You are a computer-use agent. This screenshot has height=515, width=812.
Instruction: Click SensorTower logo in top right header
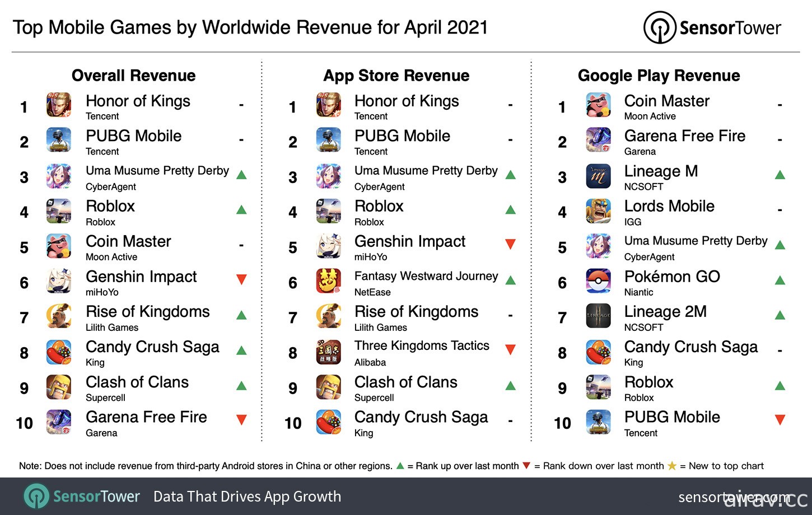[712, 27]
